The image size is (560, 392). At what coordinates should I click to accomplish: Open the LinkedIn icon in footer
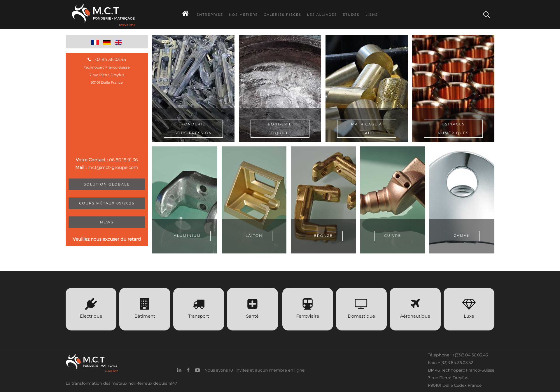point(179,370)
